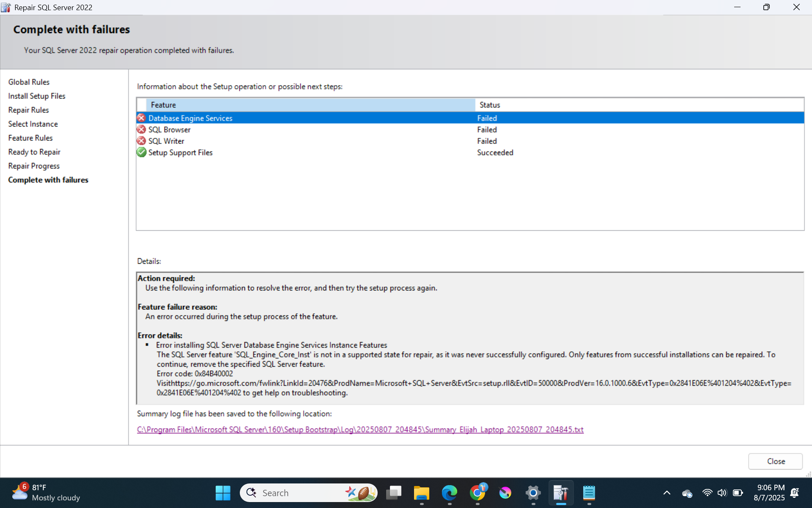The width and height of the screenshot is (812, 508).
Task: Open the weather widget showing 81°F
Action: [46, 493]
